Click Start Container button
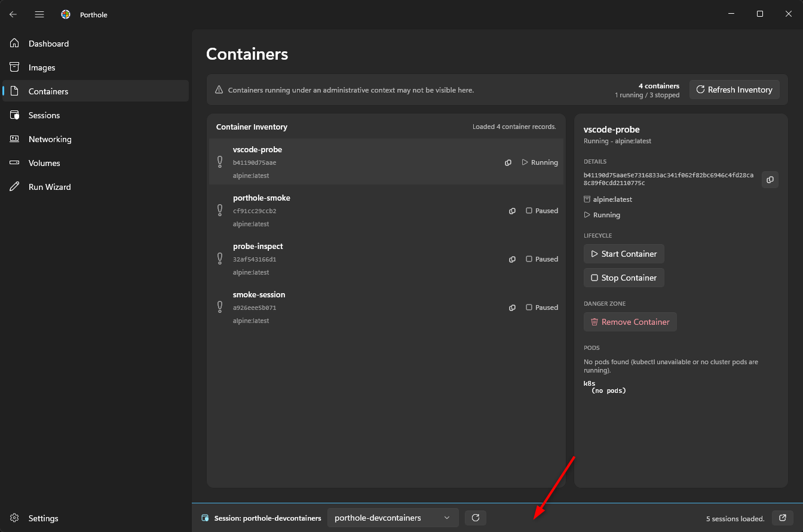Image resolution: width=803 pixels, height=532 pixels. pyautogui.click(x=624, y=254)
